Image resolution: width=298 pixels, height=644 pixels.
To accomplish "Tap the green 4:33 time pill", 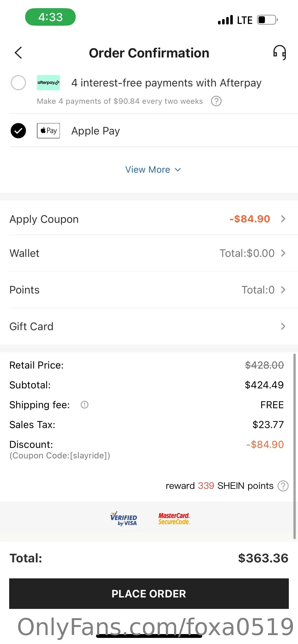I will pos(50,17).
